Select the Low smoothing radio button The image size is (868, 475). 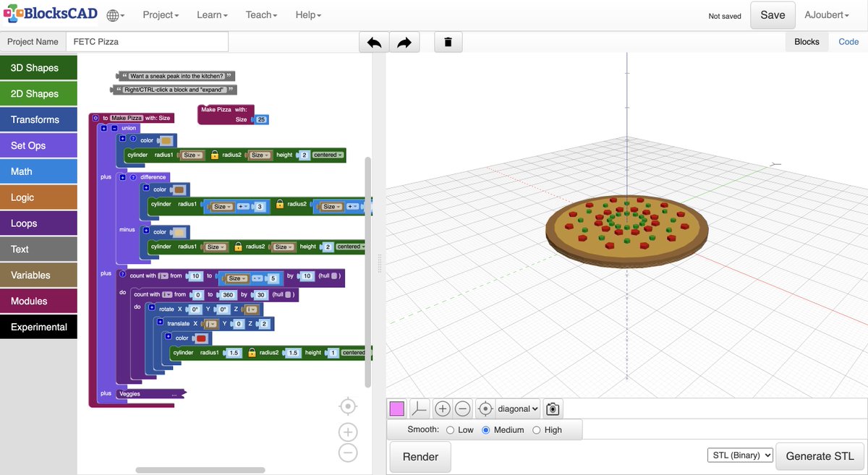point(450,429)
